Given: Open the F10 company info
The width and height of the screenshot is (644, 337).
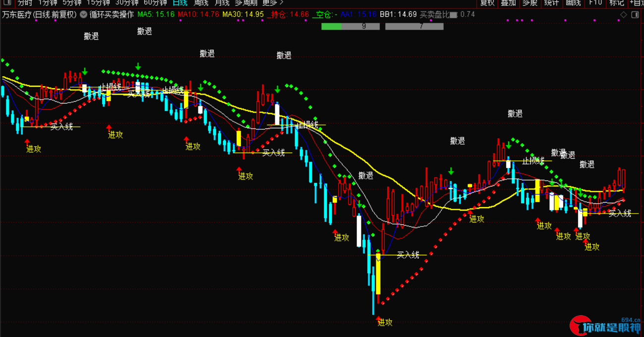Looking at the screenshot, I should (x=595, y=2).
